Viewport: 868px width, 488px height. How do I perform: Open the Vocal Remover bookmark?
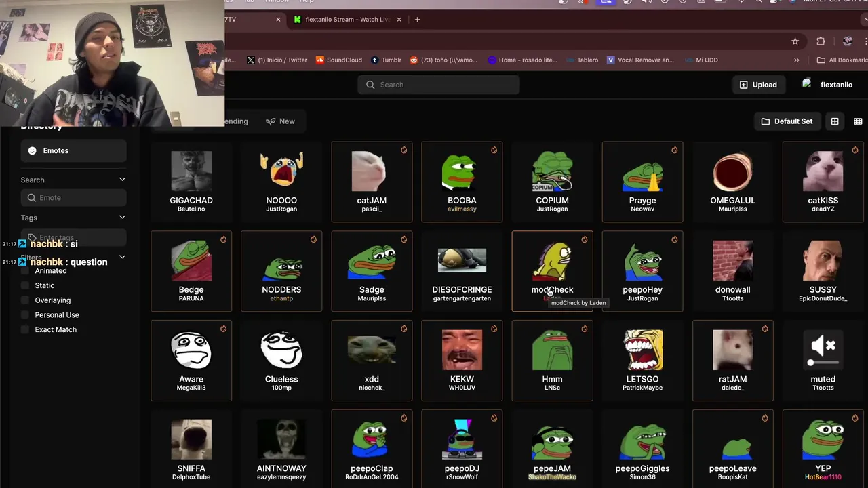coord(640,60)
